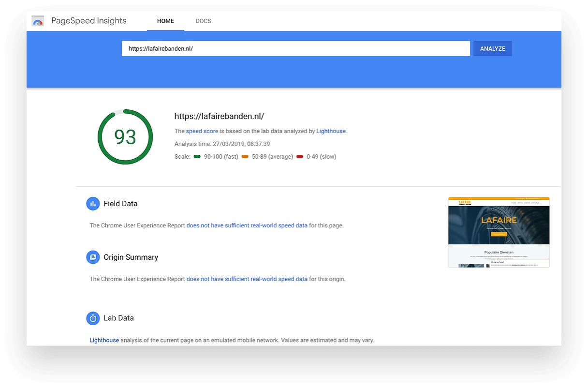
Task: Click the red 0-49 slow scale marker
Action: [x=300, y=157]
